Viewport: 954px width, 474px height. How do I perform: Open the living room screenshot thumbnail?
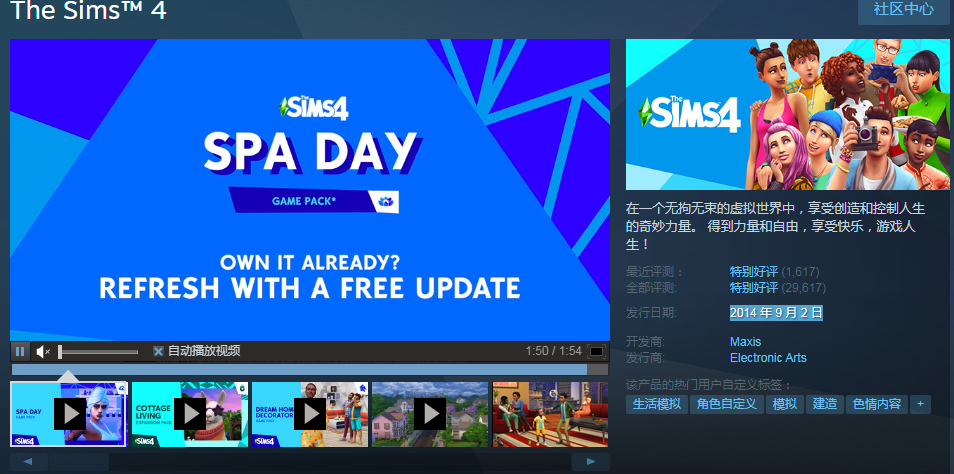[550, 414]
